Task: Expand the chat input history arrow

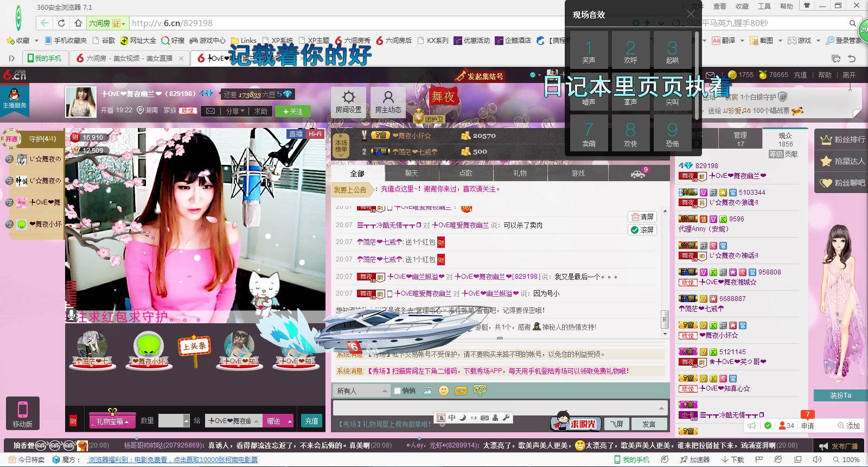Action: [x=661, y=408]
